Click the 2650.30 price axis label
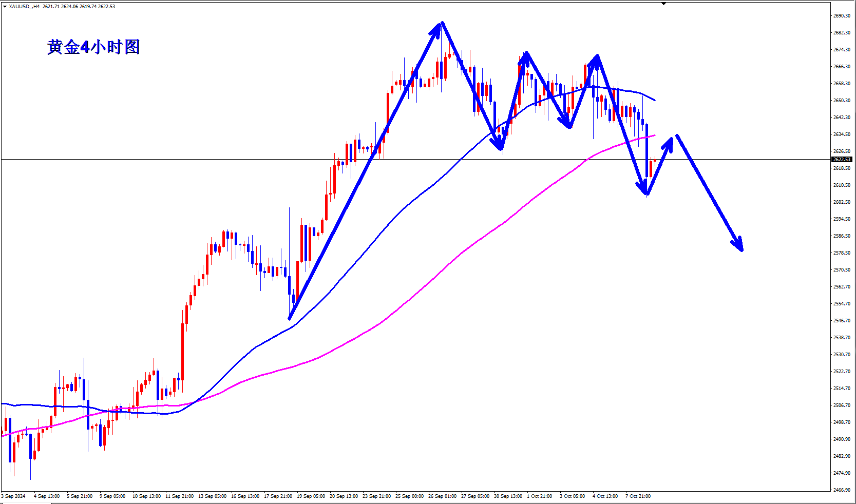This screenshot has width=856, height=504. [842, 101]
